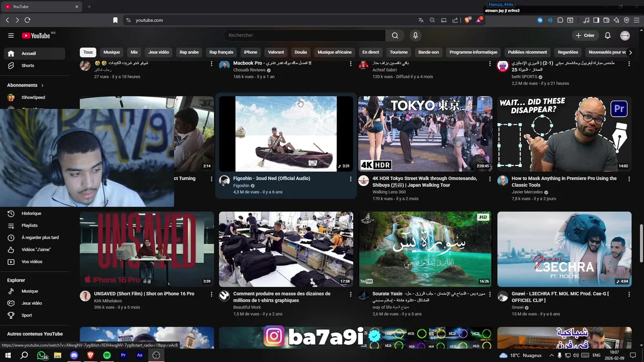Select the Jeux vidéo filter chip
Screen dimensions: 644x362
[158, 52]
